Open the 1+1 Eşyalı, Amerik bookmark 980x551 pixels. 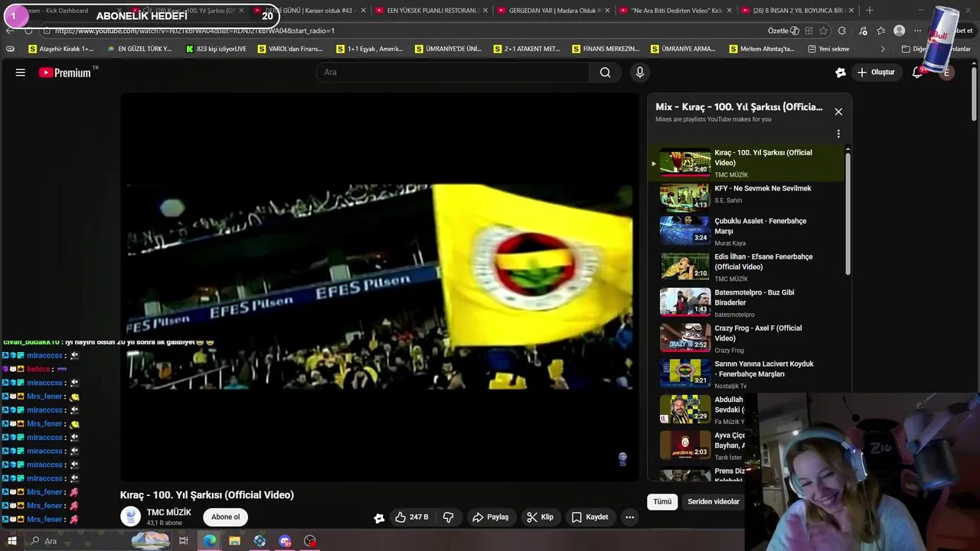(369, 49)
